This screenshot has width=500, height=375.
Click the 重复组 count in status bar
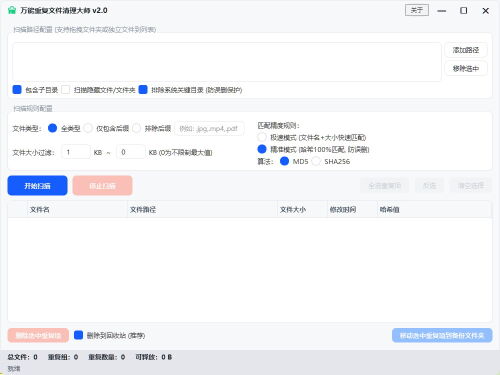coord(63,357)
